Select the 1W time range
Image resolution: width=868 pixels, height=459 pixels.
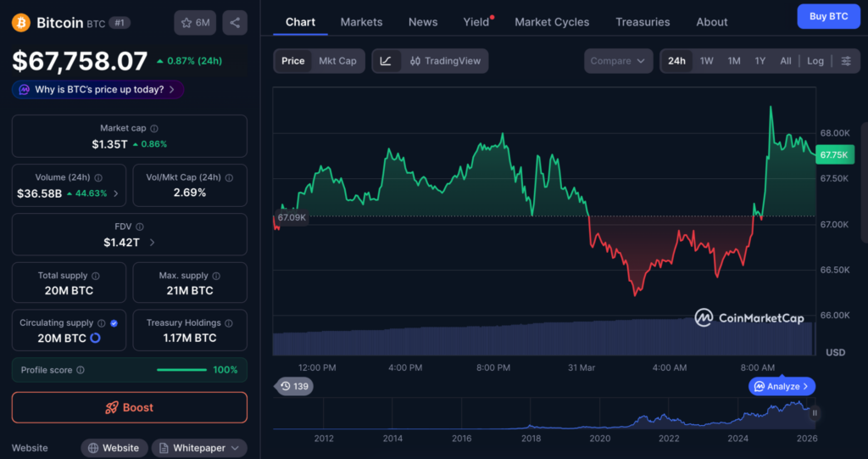pyautogui.click(x=706, y=61)
